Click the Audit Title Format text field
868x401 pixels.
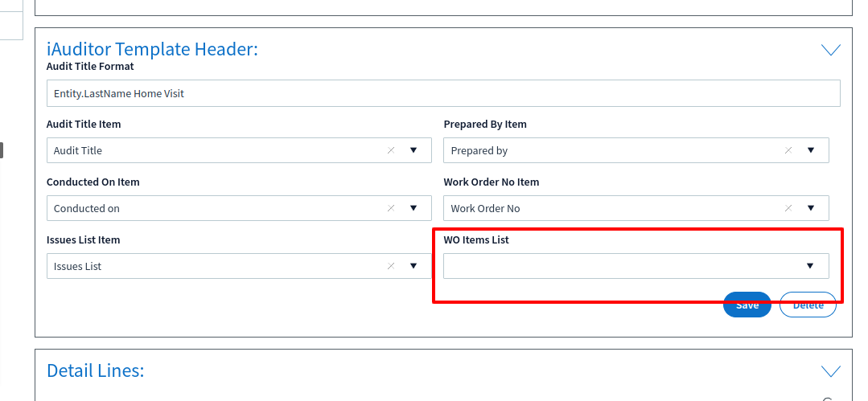tap(443, 93)
